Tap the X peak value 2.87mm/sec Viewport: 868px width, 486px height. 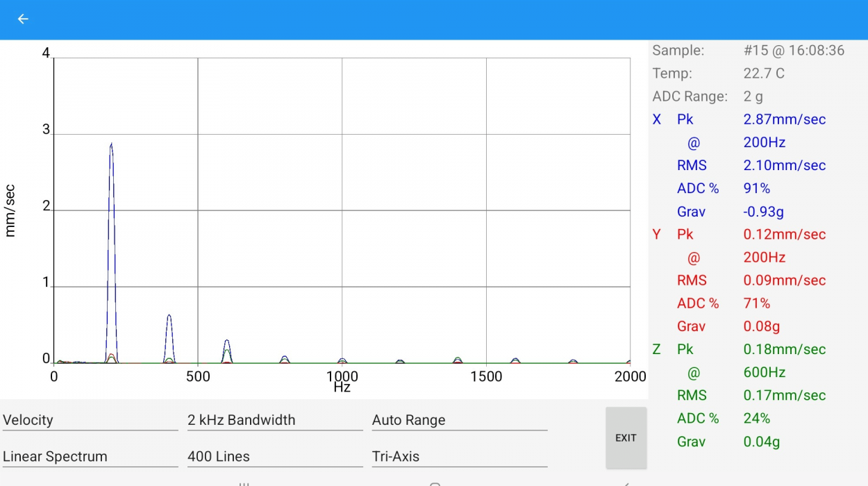785,119
